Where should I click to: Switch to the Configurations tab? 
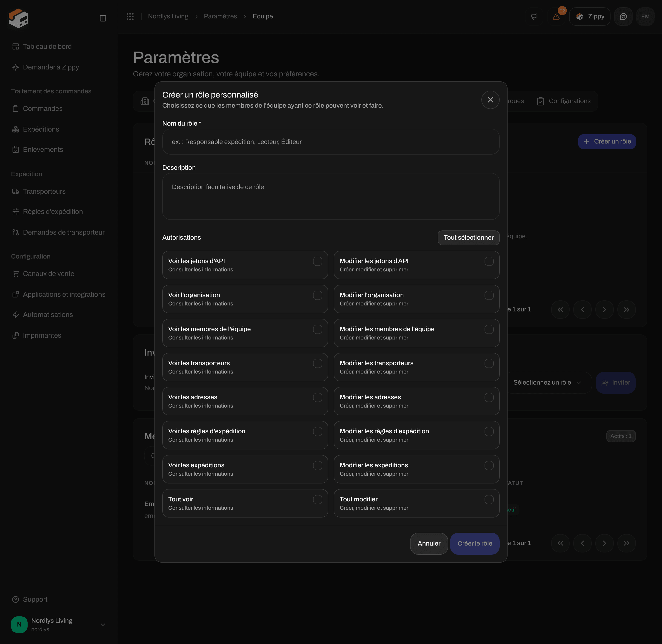[x=564, y=101]
